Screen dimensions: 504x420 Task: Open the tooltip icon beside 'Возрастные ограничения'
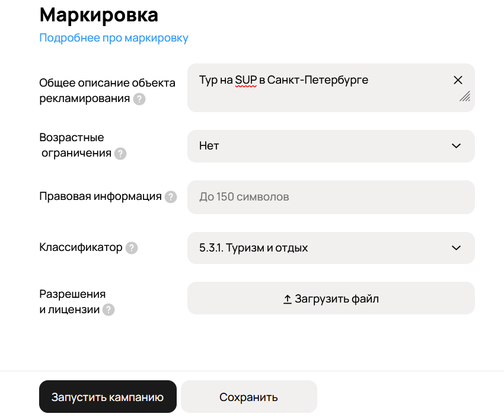(x=121, y=154)
